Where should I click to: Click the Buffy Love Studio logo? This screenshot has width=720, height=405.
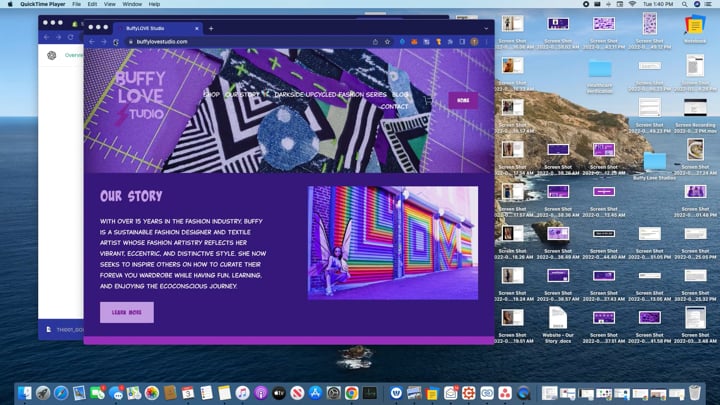point(140,96)
